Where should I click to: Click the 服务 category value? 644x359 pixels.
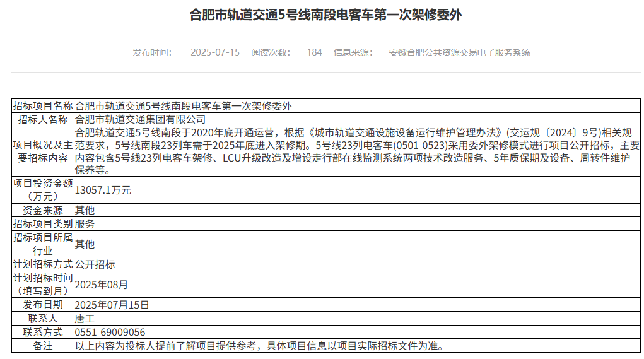(x=85, y=224)
